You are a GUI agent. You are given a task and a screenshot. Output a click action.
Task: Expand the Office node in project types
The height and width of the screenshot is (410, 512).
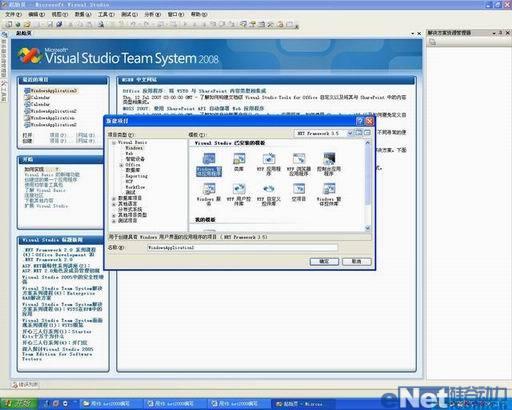click(x=122, y=165)
